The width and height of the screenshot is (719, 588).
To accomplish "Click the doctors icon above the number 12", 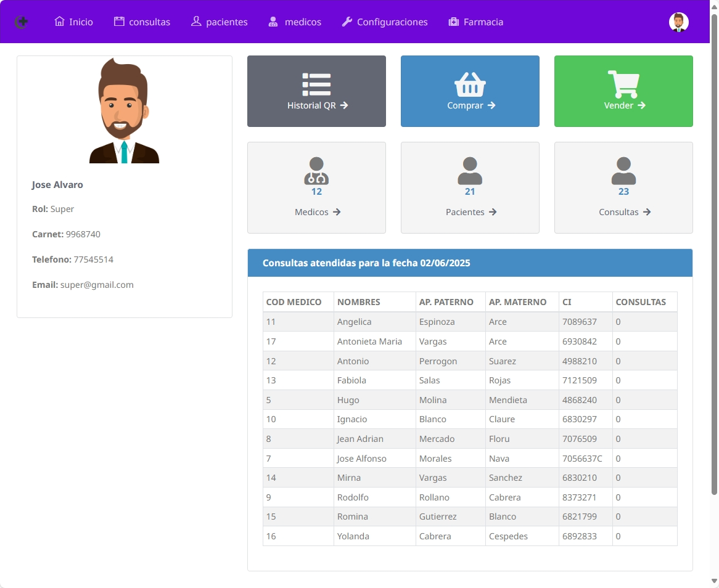I will [316, 170].
